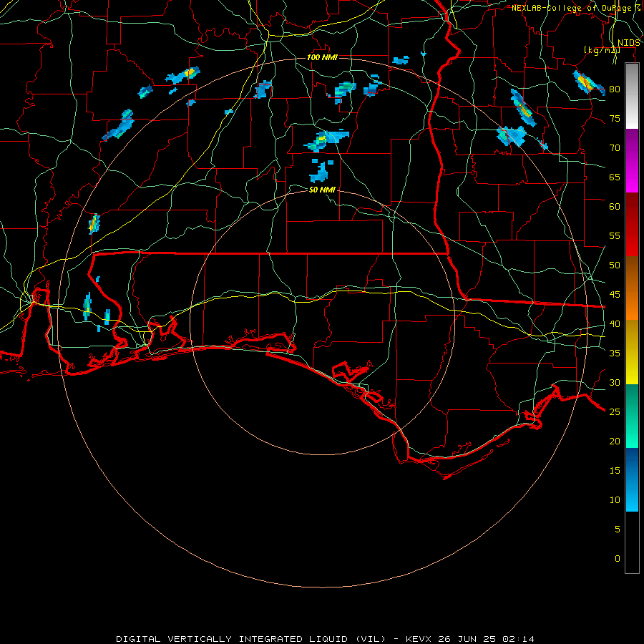Image resolution: width=644 pixels, height=644 pixels.
Task: Click the "NIDS" label above the legend
Action: pos(629,43)
